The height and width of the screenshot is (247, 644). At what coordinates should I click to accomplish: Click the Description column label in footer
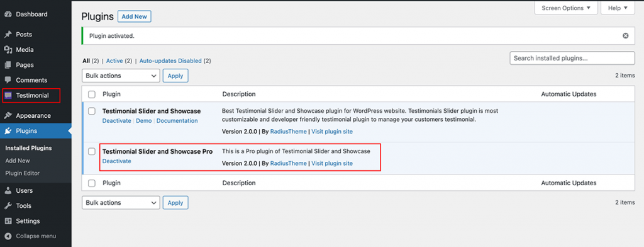239,183
